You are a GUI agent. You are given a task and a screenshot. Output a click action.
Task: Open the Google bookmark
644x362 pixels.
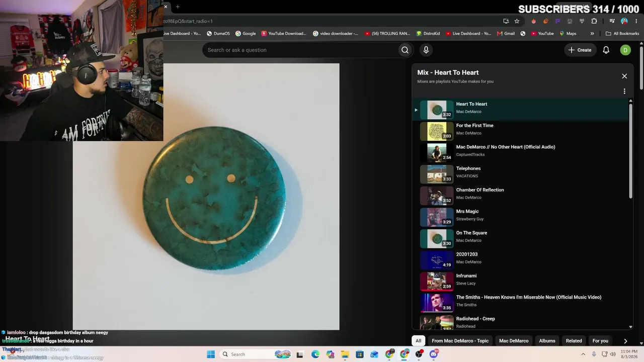246,34
